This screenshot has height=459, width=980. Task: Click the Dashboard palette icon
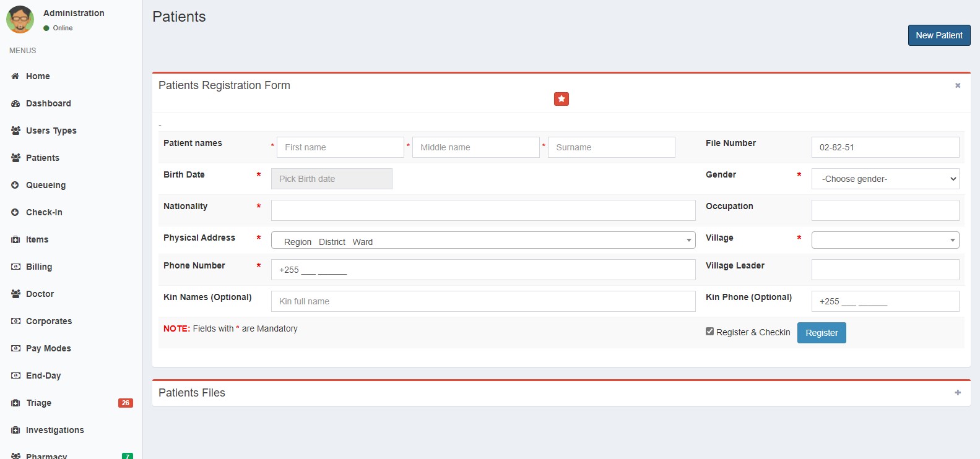15,103
